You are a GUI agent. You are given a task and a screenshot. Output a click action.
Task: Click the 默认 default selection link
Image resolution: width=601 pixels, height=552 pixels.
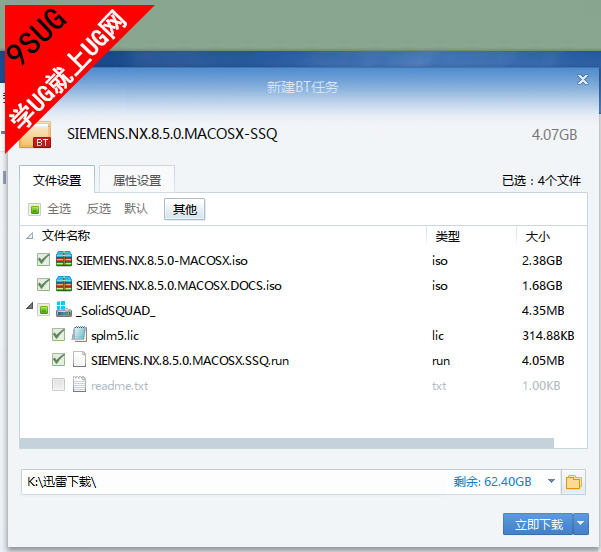click(x=136, y=209)
